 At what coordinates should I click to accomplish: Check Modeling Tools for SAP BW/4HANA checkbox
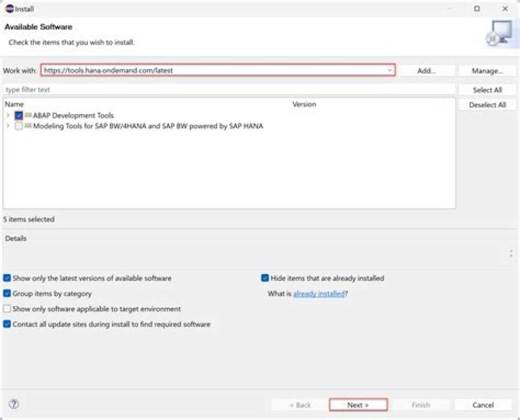point(19,126)
